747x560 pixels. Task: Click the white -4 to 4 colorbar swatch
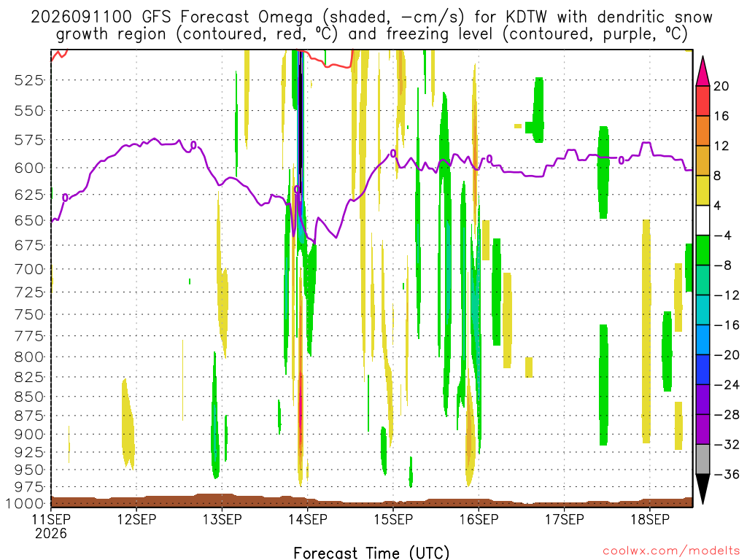[703, 220]
